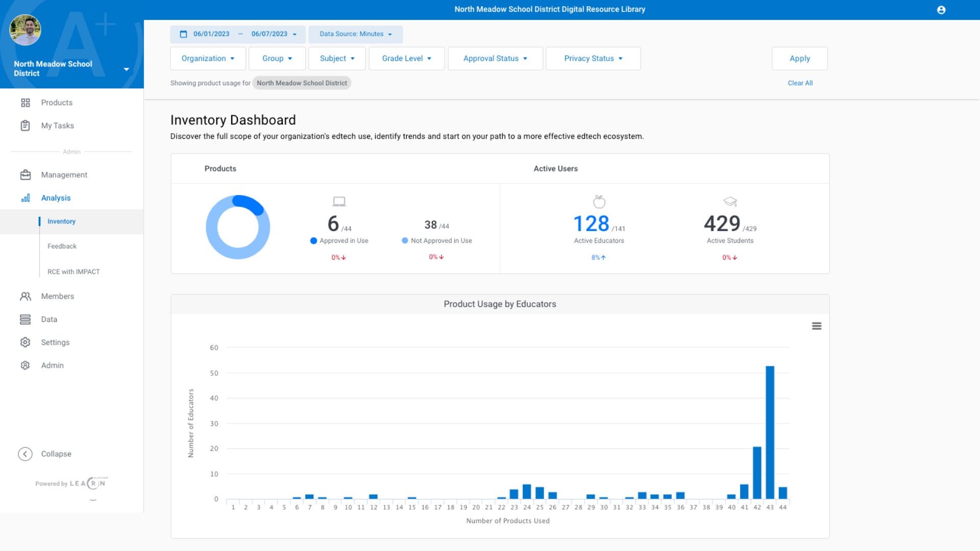Expand the Organization filter dropdown
The height and width of the screenshot is (551, 980).
point(207,58)
